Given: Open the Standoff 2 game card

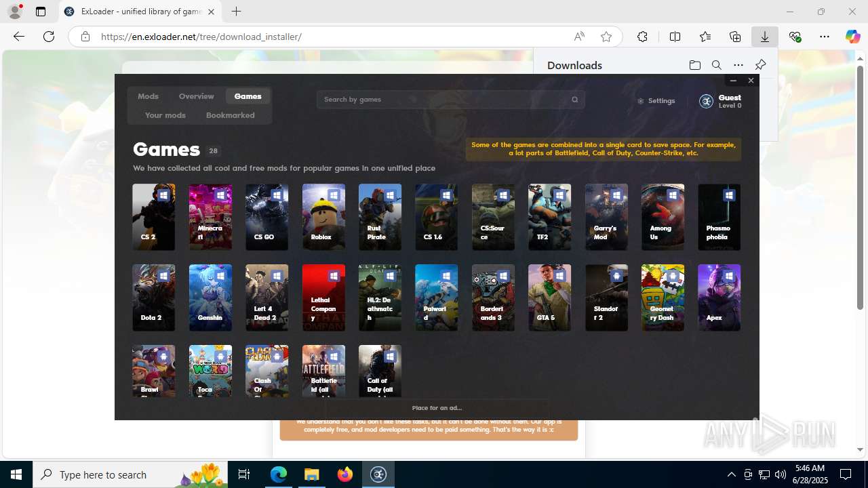Looking at the screenshot, I should tap(606, 298).
